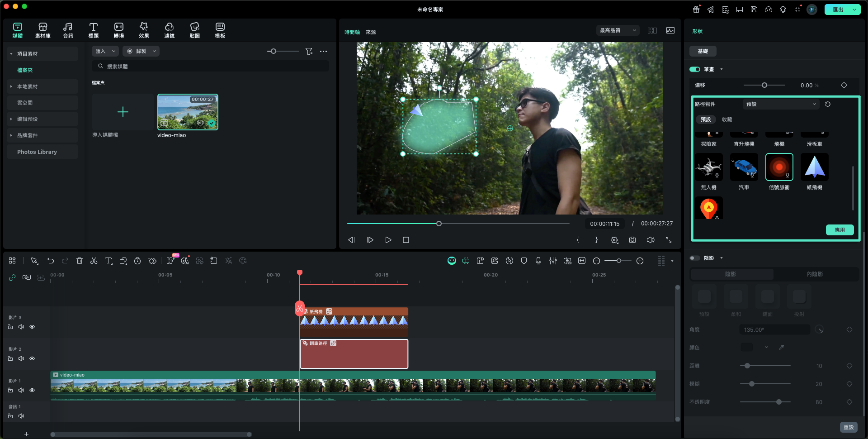Open the 最高品質 quality dropdown
Image resolution: width=868 pixels, height=439 pixels.
[618, 30]
